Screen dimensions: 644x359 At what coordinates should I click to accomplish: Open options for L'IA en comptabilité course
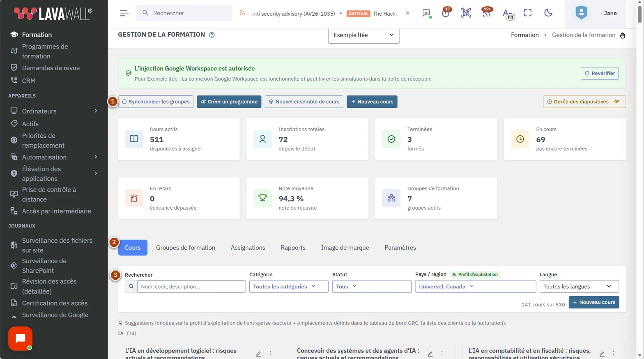pyautogui.click(x=614, y=354)
